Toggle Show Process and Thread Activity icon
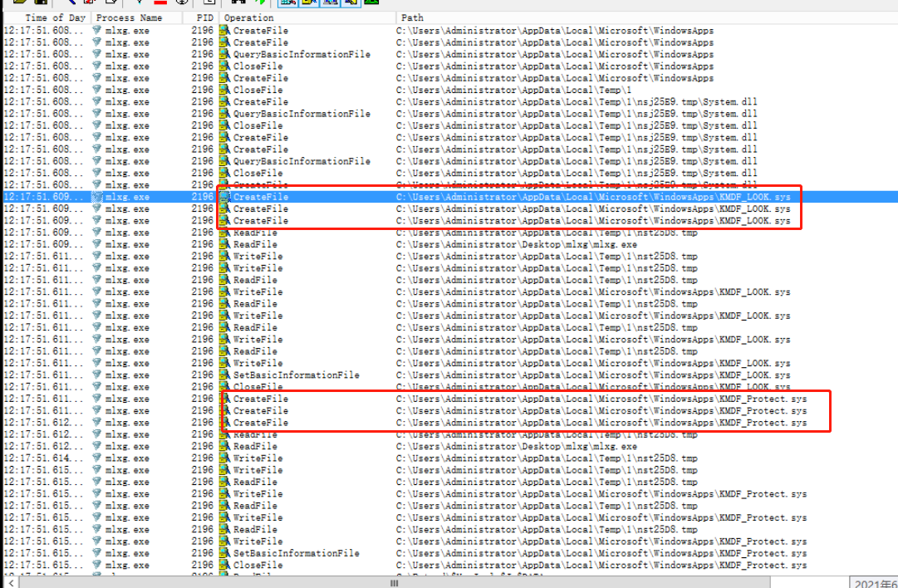Screen dimensions: 898x588 click(346, 2)
